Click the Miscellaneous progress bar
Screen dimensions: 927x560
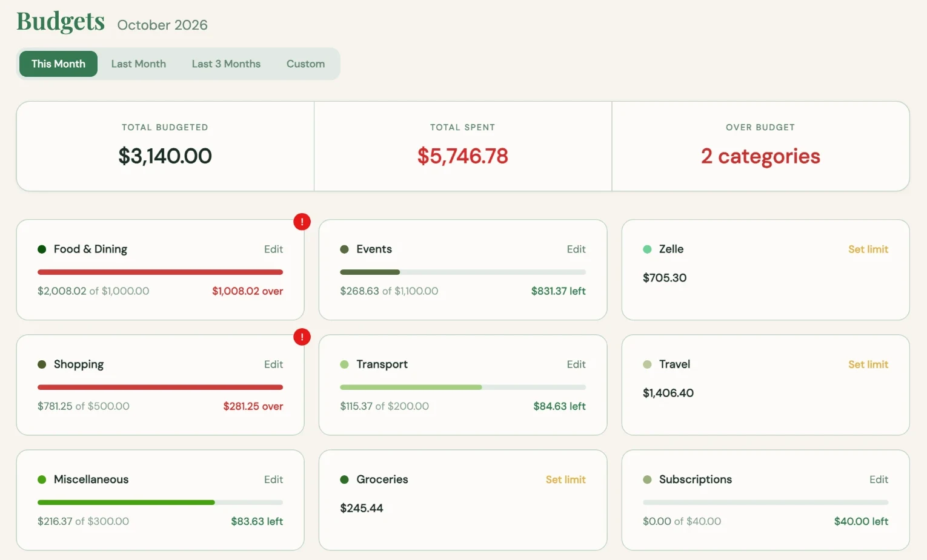(x=160, y=502)
